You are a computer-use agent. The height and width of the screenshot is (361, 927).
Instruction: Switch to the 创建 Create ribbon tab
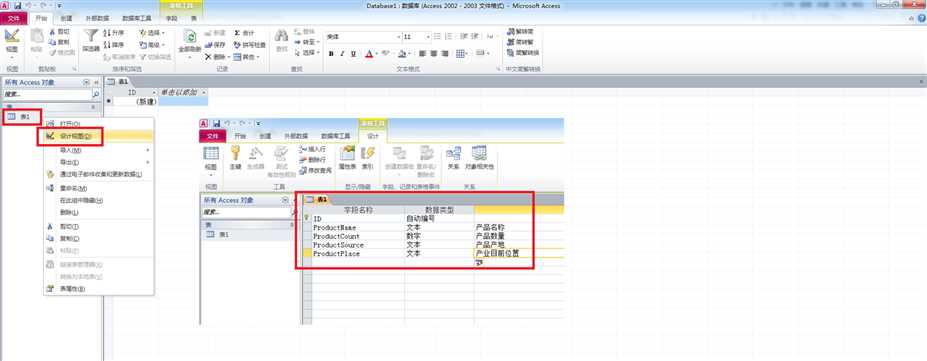coord(66,18)
